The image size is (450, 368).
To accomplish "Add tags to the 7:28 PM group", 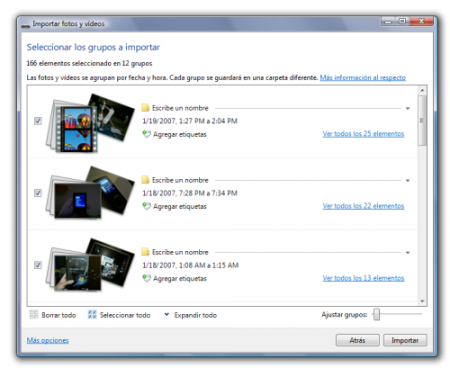I will pos(180,206).
